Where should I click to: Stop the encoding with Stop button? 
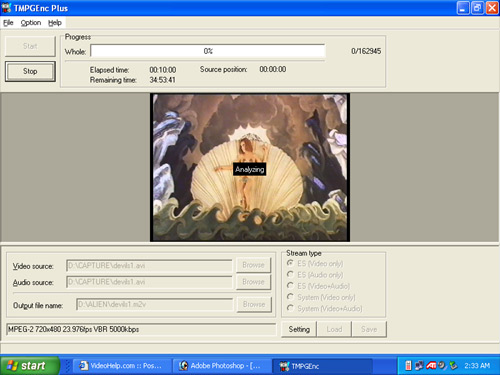click(30, 71)
